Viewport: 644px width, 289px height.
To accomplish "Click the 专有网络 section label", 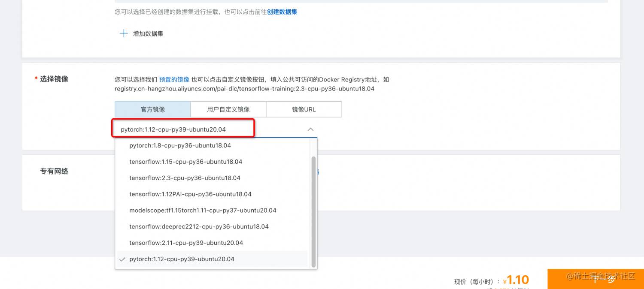I will tap(54, 171).
